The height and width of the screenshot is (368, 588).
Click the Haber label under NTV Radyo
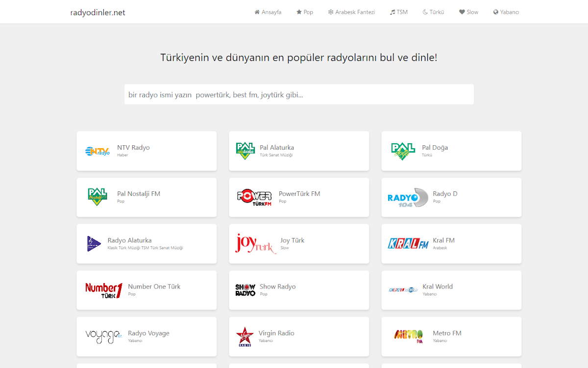[x=122, y=155]
